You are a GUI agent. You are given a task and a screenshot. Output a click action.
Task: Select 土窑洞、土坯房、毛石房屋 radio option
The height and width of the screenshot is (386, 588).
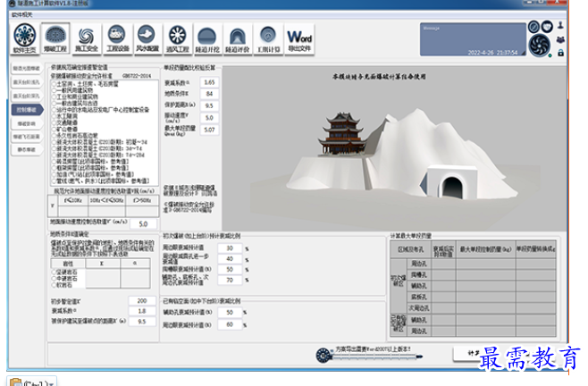pyautogui.click(x=85, y=84)
